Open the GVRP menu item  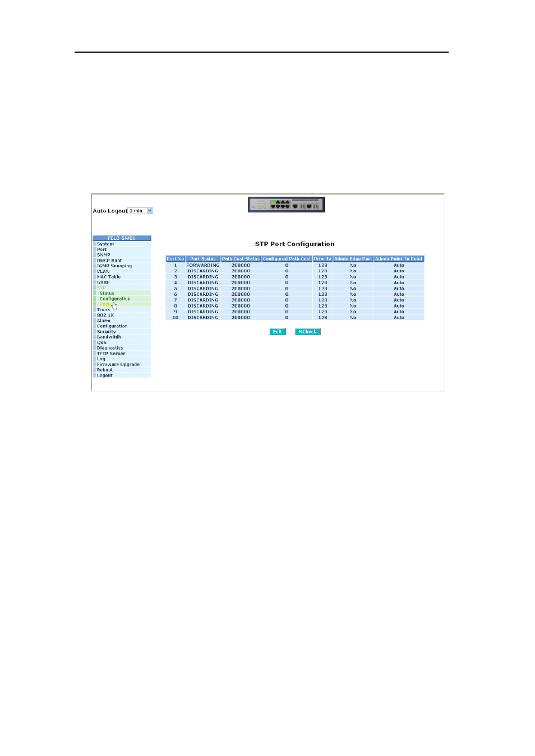(x=103, y=282)
